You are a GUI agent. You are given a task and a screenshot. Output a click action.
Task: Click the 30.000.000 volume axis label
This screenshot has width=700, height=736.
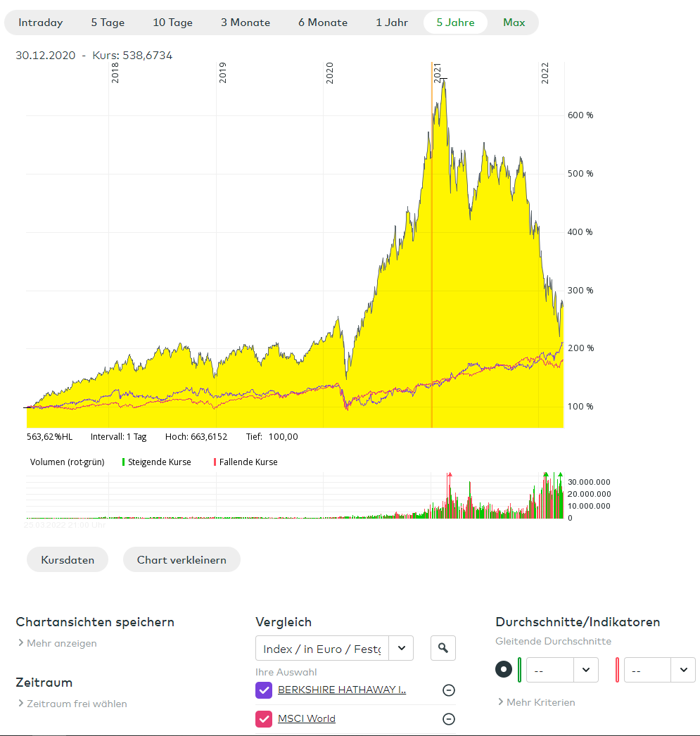pyautogui.click(x=589, y=482)
